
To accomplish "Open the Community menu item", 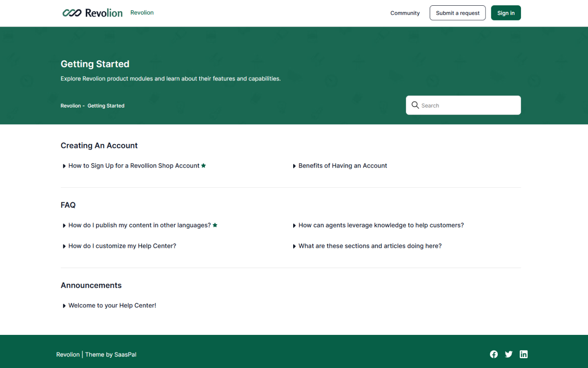I will click(405, 13).
